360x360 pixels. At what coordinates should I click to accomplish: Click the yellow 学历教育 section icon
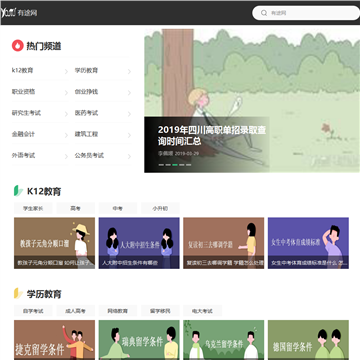point(18,293)
